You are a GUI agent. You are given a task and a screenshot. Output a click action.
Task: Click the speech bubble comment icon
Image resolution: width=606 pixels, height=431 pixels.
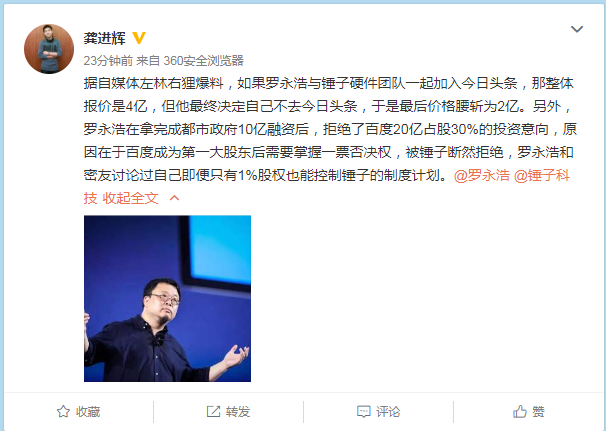pyautogui.click(x=363, y=411)
